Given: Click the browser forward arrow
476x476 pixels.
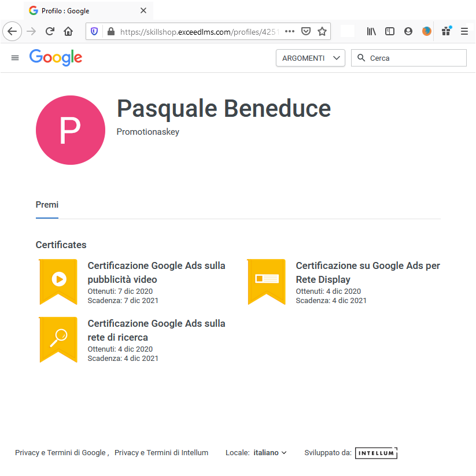Looking at the screenshot, I should 31,31.
